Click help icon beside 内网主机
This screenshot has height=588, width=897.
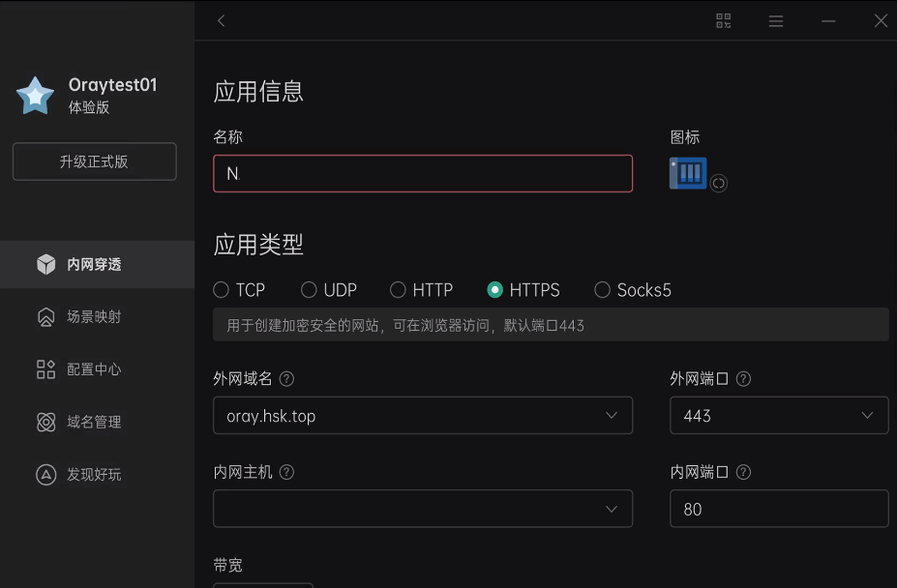(286, 473)
